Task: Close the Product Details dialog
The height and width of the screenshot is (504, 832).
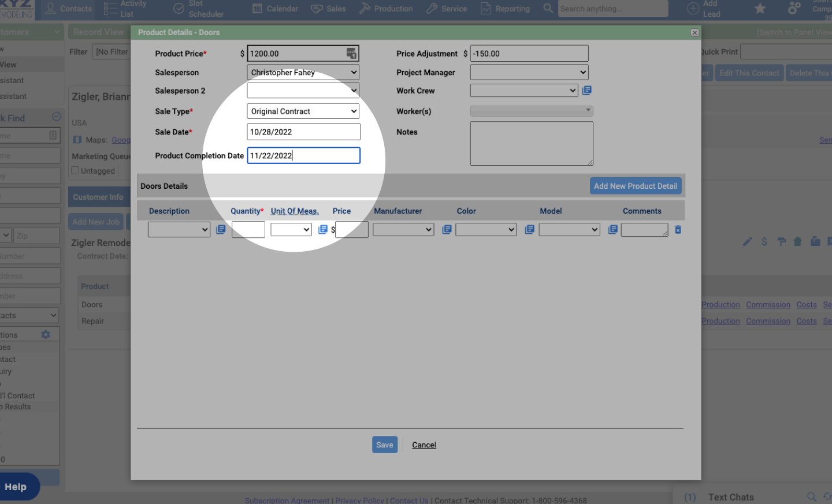Action: (694, 33)
